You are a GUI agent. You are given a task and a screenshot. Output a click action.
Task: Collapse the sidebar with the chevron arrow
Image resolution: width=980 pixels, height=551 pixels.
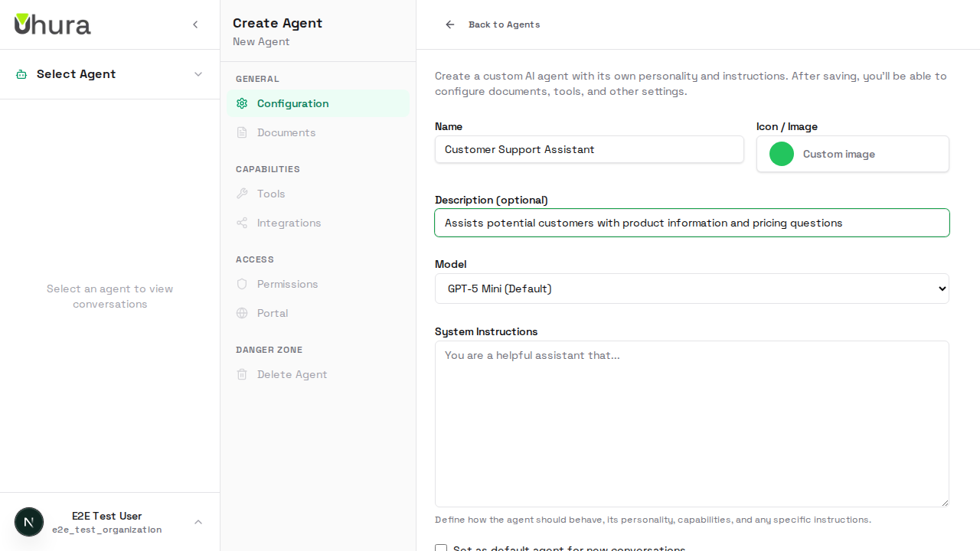(x=195, y=24)
